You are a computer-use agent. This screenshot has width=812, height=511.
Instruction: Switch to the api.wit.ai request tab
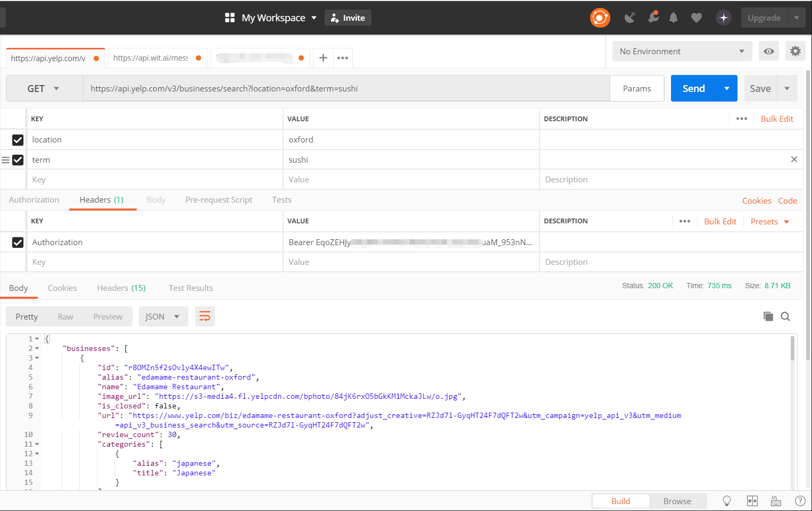(158, 58)
